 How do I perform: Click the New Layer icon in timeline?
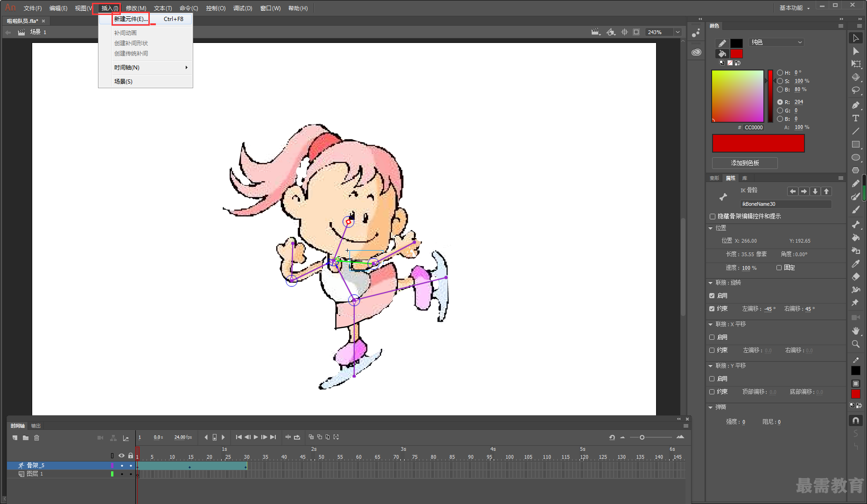15,438
